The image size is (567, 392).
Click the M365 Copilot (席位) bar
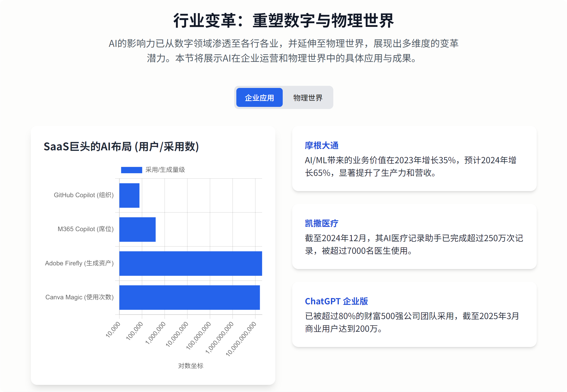[138, 229]
